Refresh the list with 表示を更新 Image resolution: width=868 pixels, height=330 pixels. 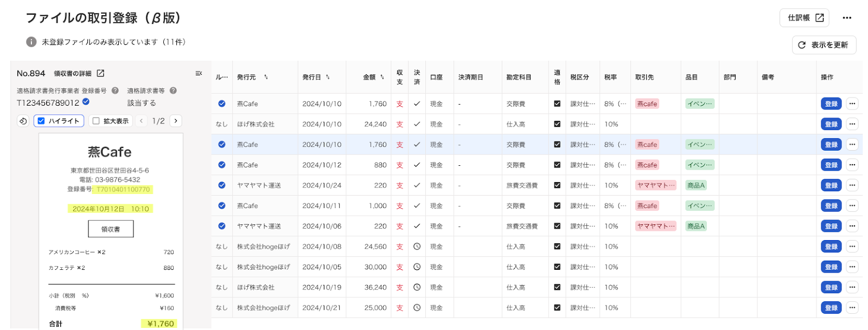pyautogui.click(x=824, y=45)
